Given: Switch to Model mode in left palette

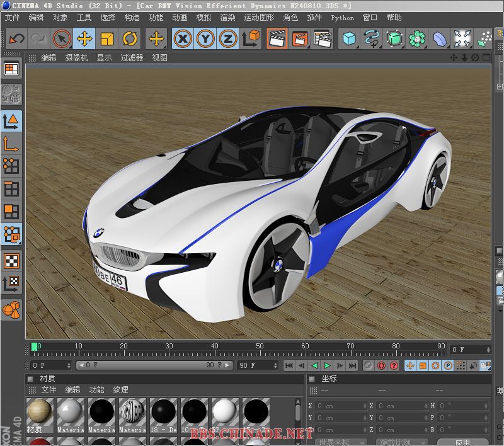Looking at the screenshot, I should (11, 122).
